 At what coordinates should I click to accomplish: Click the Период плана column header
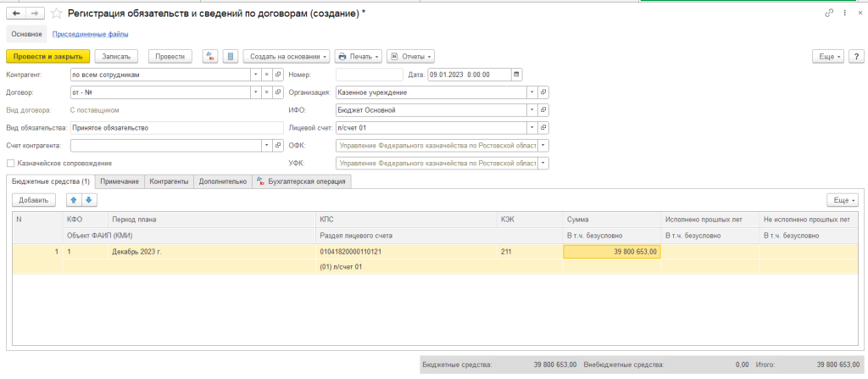pos(212,220)
